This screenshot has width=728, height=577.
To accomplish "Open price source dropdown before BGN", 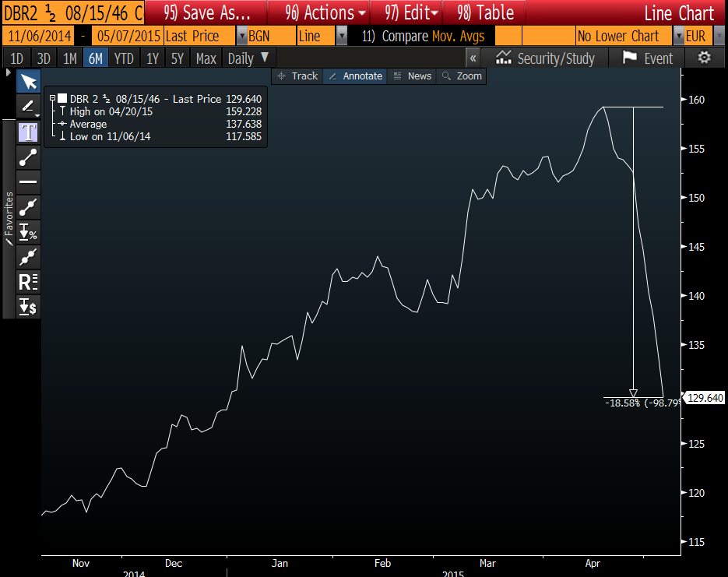I will pyautogui.click(x=241, y=36).
